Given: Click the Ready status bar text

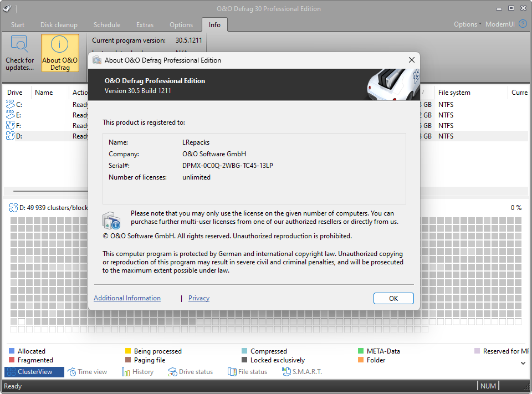Looking at the screenshot, I should 13,386.
